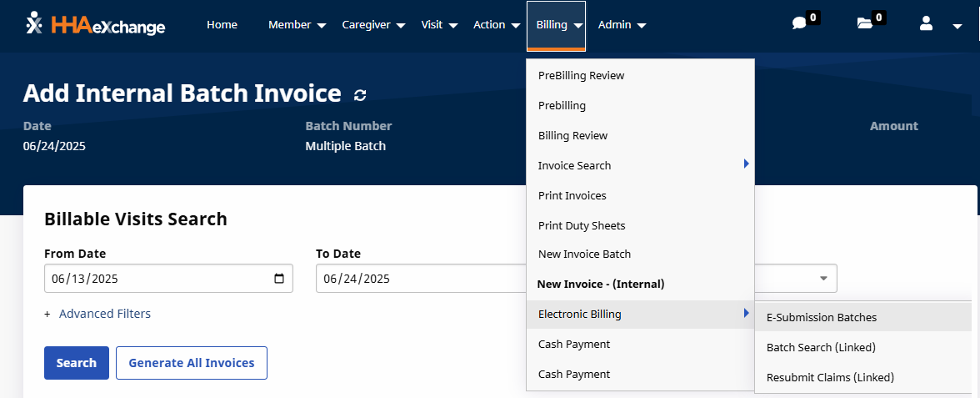Click the refresh icon beside the page title
Screen dimensions: 980x398
[360, 95]
